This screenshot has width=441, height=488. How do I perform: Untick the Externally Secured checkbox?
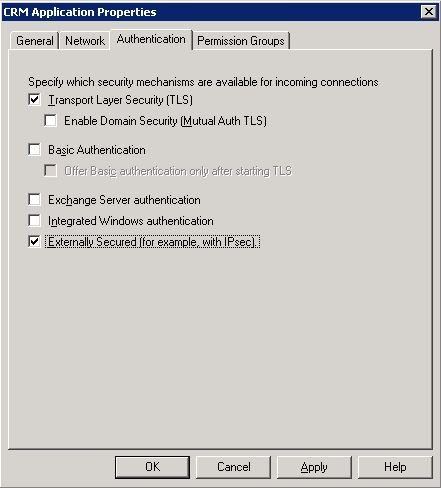point(34,241)
